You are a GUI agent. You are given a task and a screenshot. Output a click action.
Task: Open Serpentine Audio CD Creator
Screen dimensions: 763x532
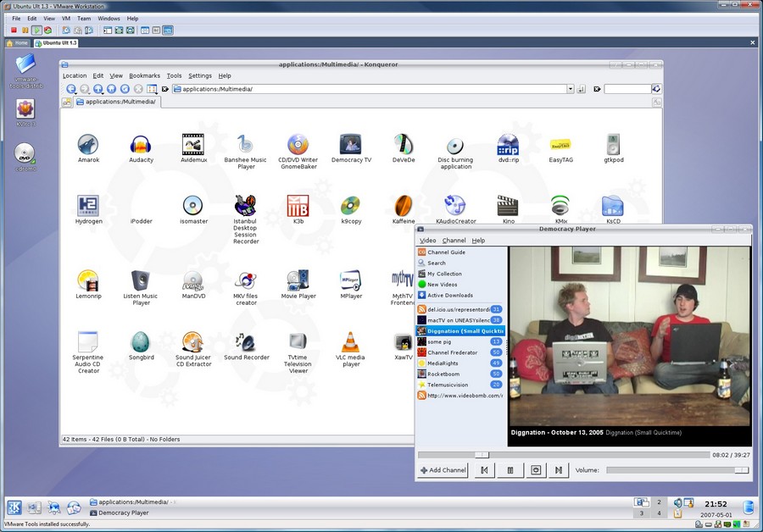[x=88, y=342]
